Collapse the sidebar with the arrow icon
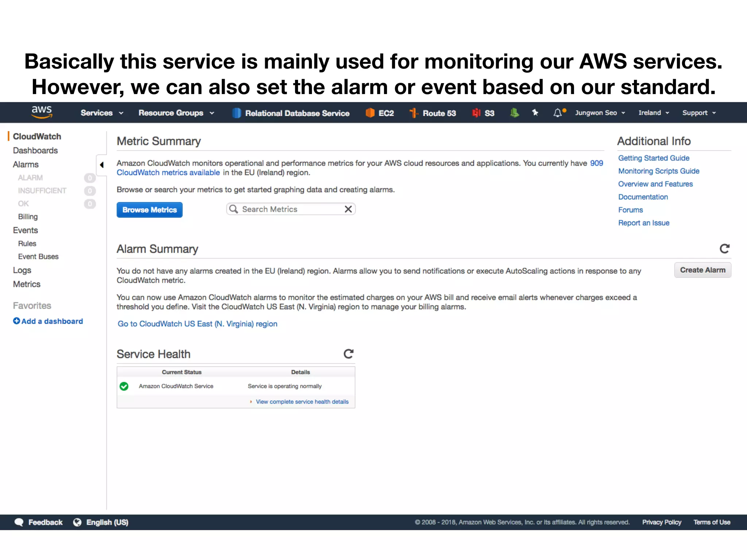This screenshot has width=747, height=560. (102, 165)
